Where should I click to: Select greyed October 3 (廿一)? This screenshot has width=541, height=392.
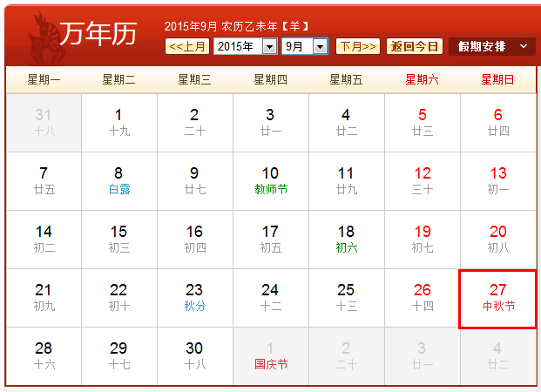point(423,355)
